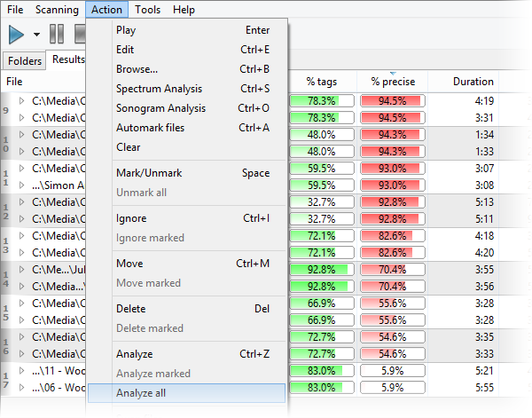532x418 pixels.
Task: Choose Spectrum Analysis from Action menu
Action: click(x=159, y=89)
